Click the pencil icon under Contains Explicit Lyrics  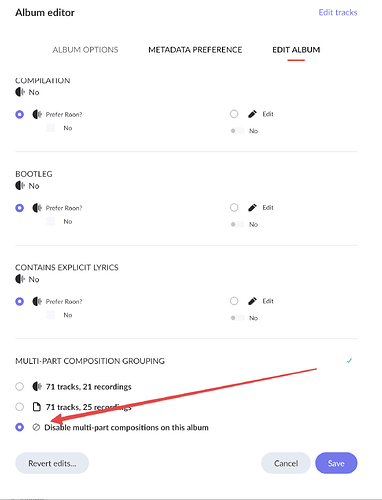click(252, 301)
